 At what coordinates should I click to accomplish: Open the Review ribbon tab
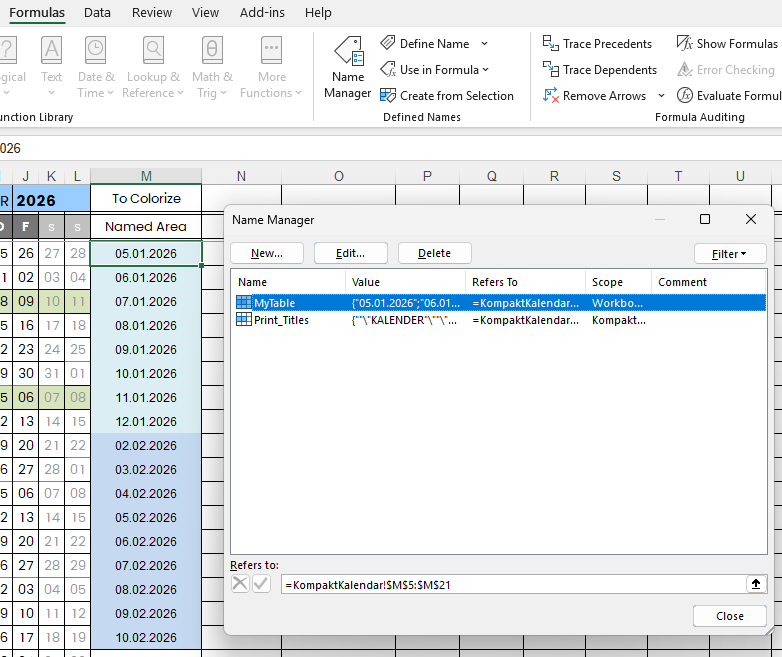152,13
